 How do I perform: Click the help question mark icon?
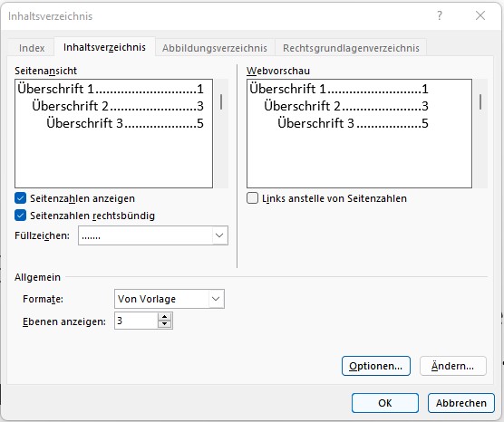pyautogui.click(x=440, y=15)
